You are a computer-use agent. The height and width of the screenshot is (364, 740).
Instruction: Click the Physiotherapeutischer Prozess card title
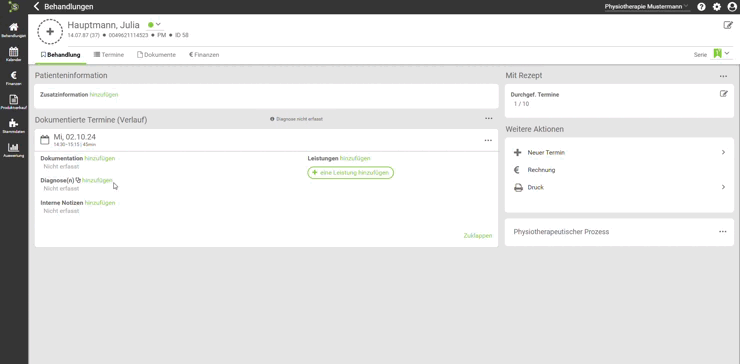click(561, 232)
